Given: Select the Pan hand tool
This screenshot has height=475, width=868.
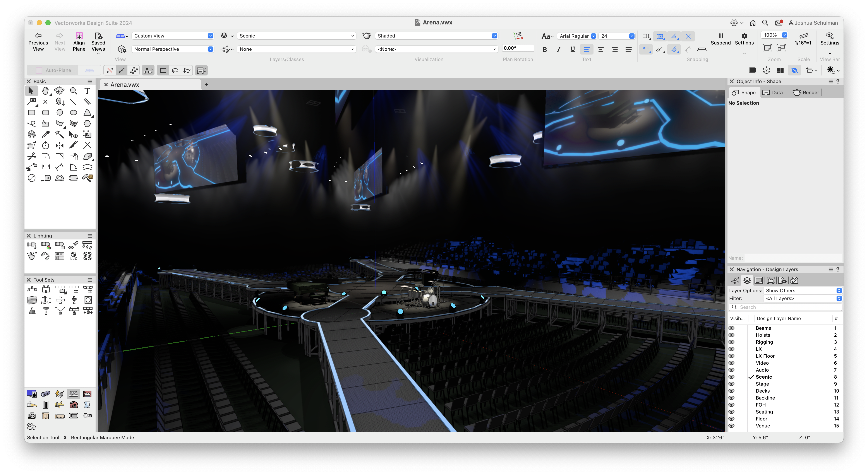Looking at the screenshot, I should [45, 91].
